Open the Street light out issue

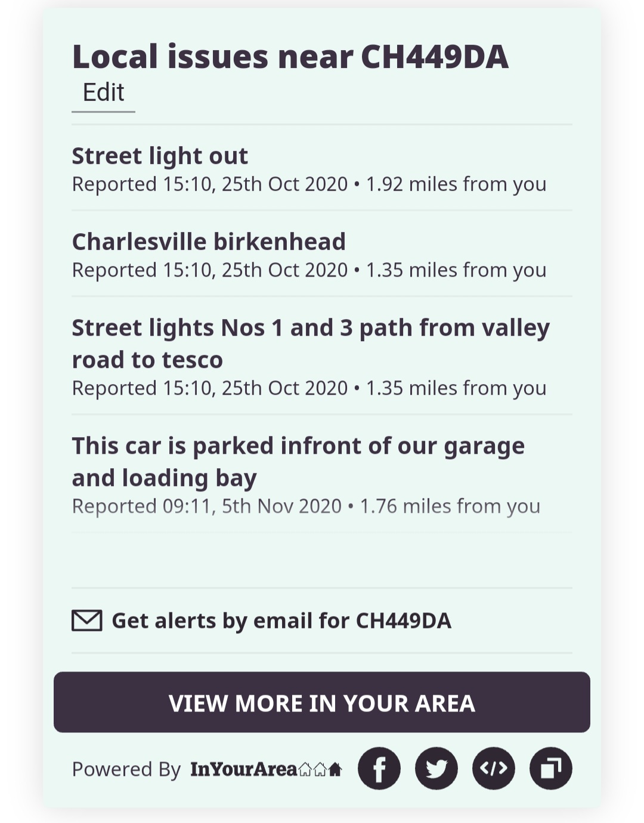click(160, 156)
